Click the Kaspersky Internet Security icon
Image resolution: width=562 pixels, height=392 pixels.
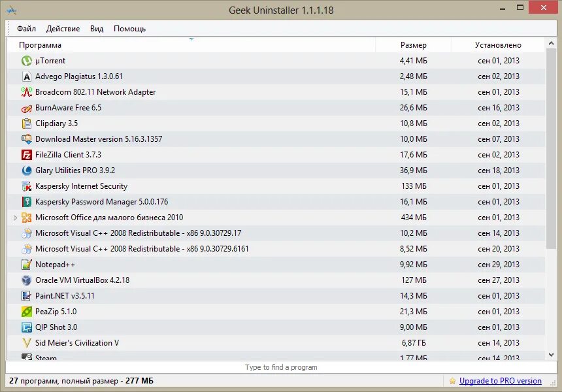click(x=27, y=186)
